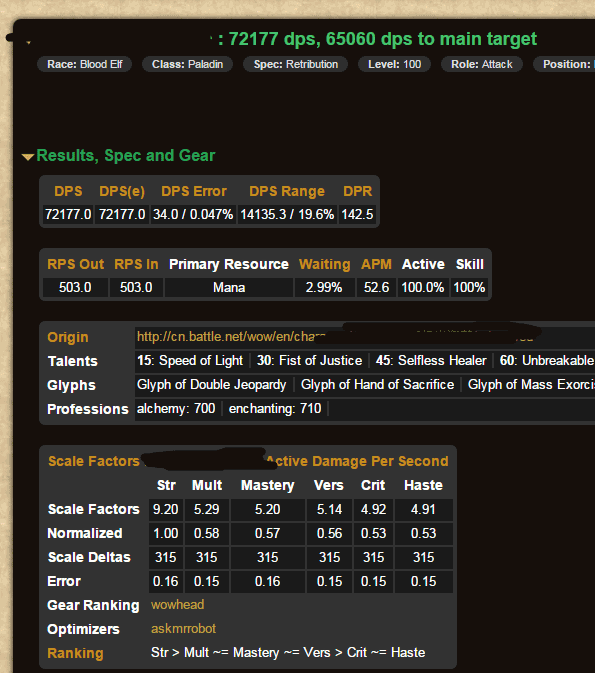Click the APM column header

pos(376,264)
